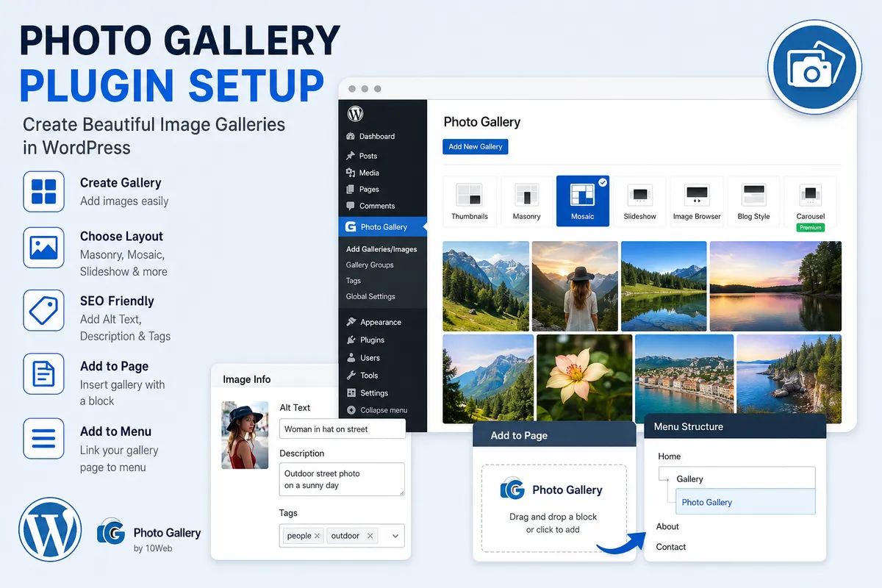Click the SEO Friendly tag icon
This screenshot has width=882, height=588.
(43, 310)
